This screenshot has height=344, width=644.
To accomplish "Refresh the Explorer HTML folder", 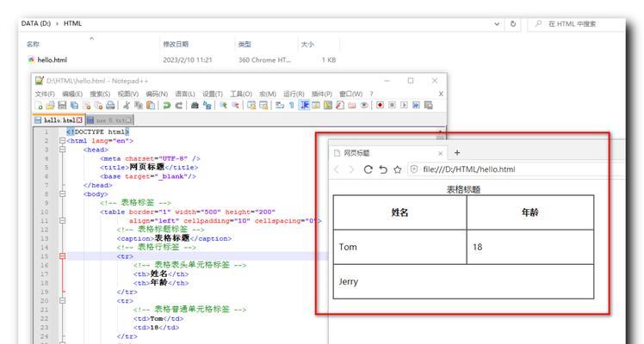I will pyautogui.click(x=513, y=24).
